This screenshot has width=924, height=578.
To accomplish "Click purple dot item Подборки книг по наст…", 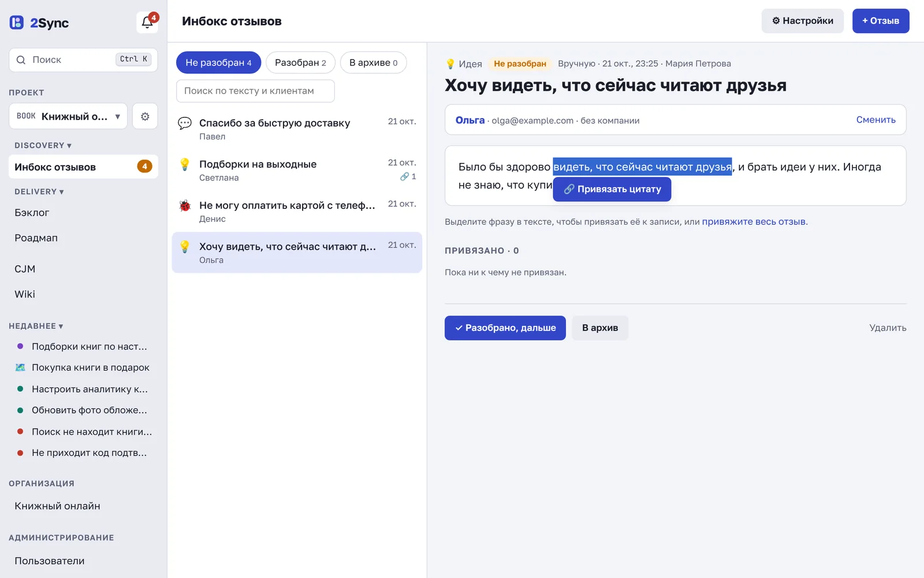I will point(83,346).
